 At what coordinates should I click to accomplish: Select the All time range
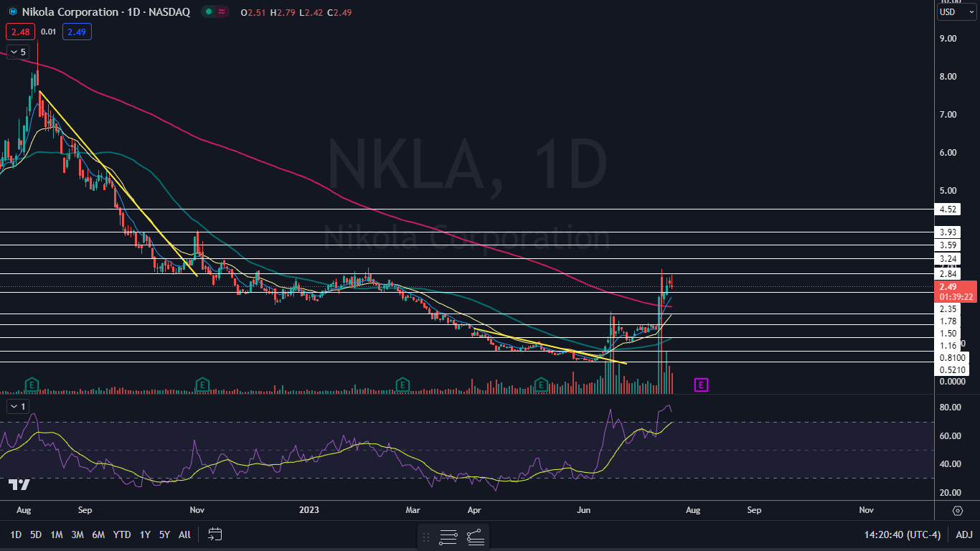tap(184, 534)
